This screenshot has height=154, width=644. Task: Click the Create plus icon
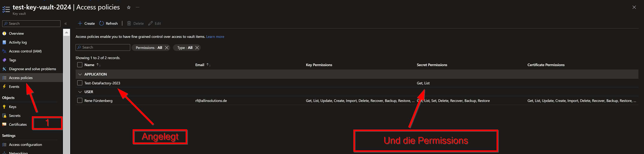pyautogui.click(x=80, y=23)
